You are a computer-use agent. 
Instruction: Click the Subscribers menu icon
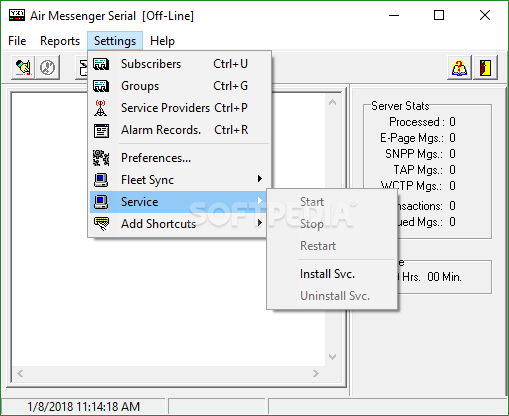[x=101, y=64]
